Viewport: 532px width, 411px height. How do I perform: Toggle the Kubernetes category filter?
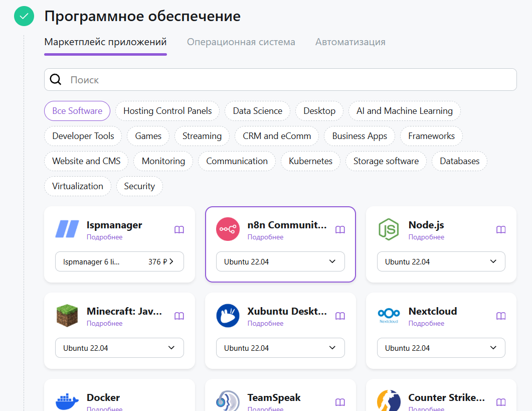310,161
